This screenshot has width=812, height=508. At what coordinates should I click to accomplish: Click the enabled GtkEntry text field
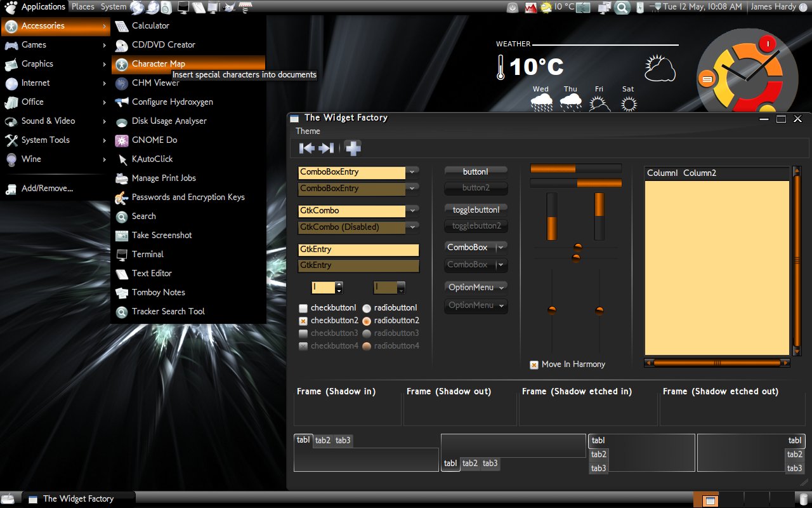(x=358, y=250)
